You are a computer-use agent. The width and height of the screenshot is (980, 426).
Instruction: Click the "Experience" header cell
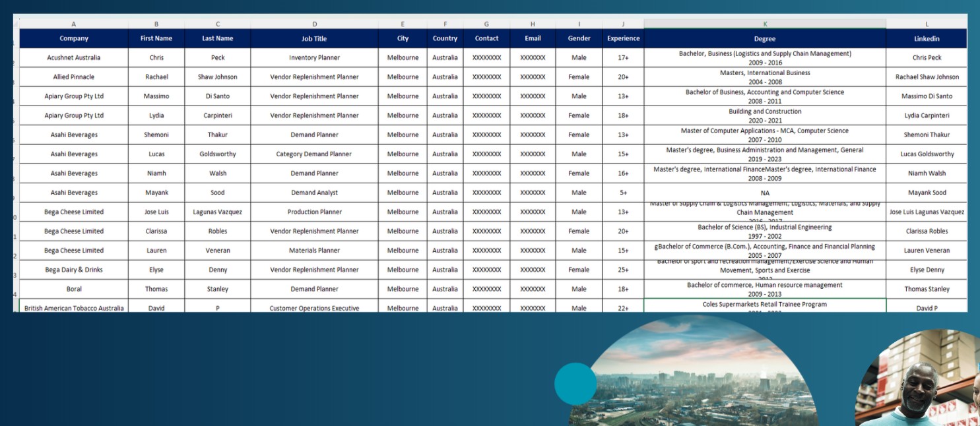623,38
